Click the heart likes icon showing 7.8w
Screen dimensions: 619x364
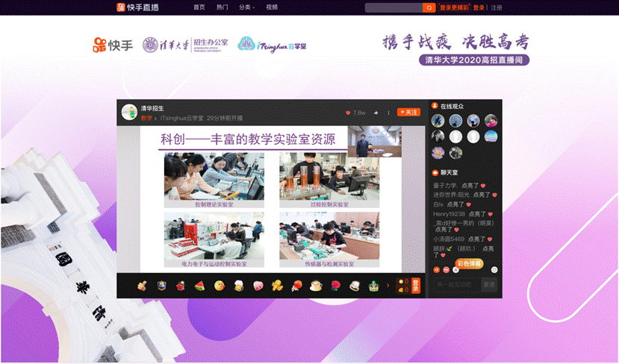point(348,113)
